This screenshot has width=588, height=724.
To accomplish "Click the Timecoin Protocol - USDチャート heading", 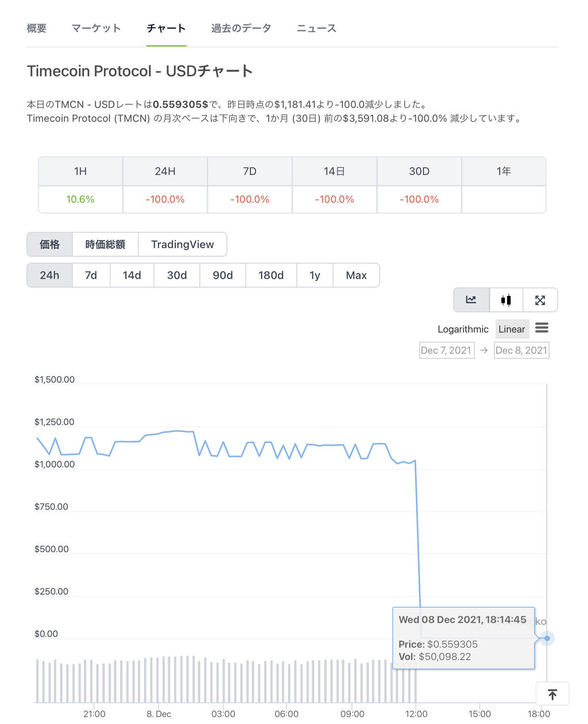I will tap(140, 71).
